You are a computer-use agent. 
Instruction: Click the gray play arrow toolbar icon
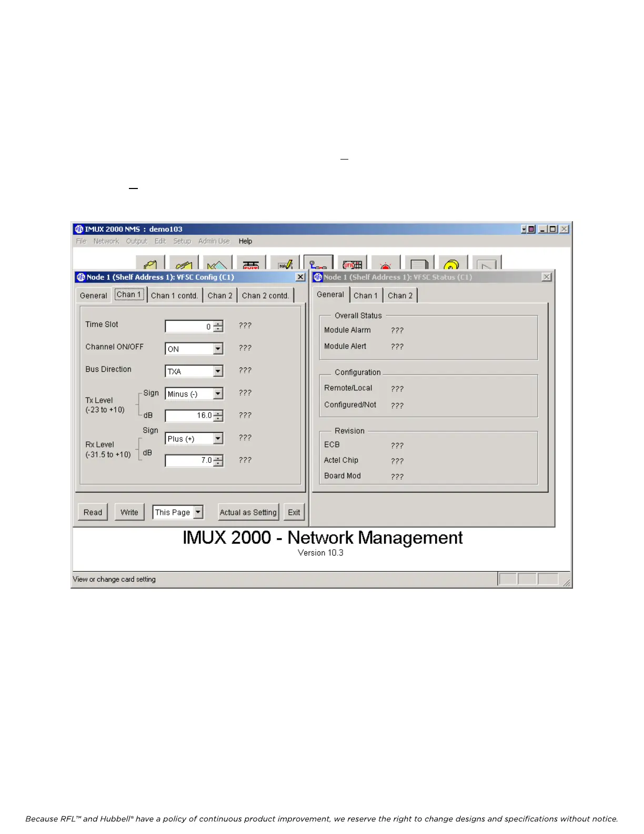487,263
